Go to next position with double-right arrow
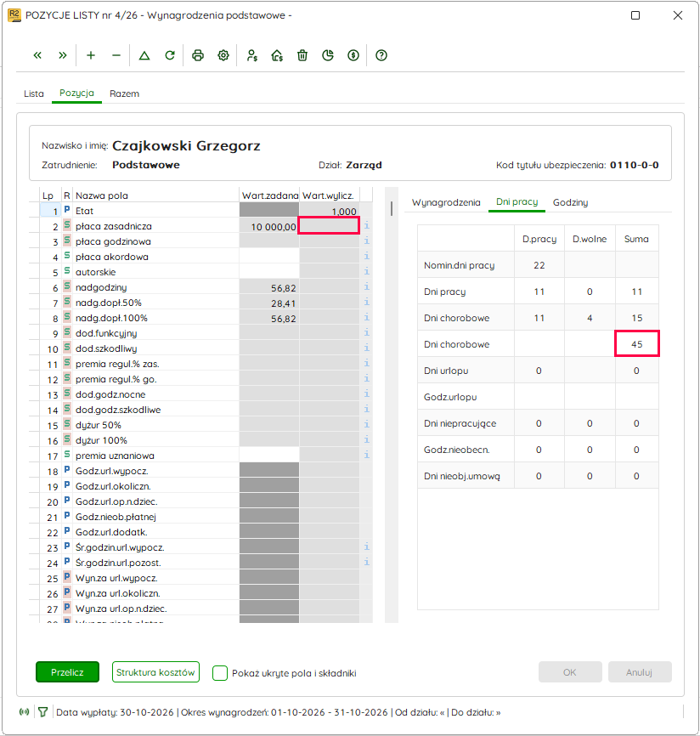The width and height of the screenshot is (700, 736). [x=62, y=55]
